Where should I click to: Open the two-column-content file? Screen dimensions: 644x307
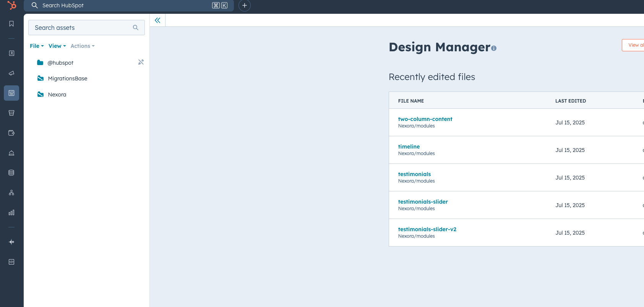425,119
